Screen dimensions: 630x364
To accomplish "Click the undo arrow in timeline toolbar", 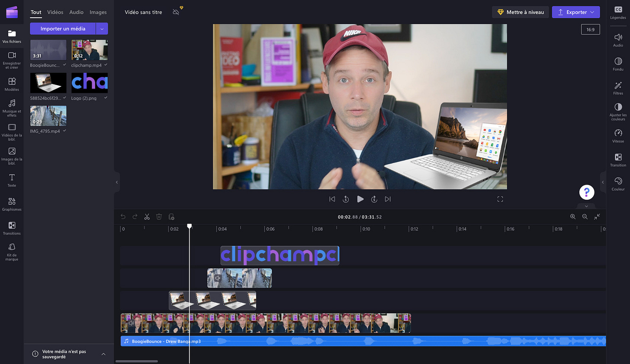I will [123, 217].
